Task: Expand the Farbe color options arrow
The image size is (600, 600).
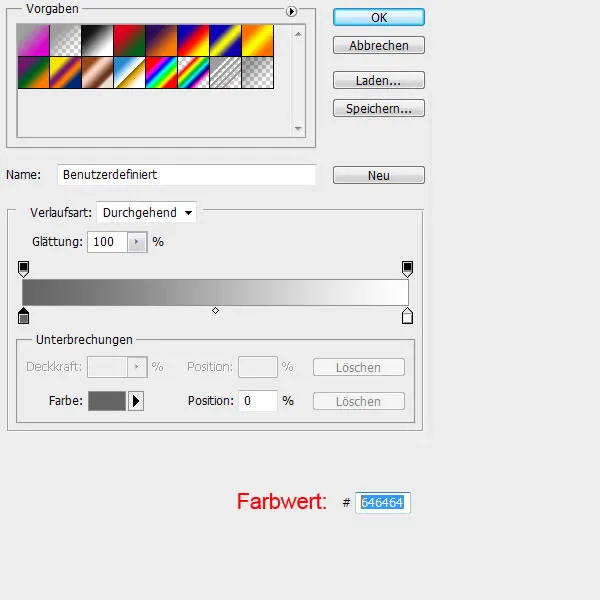Action: coord(137,401)
